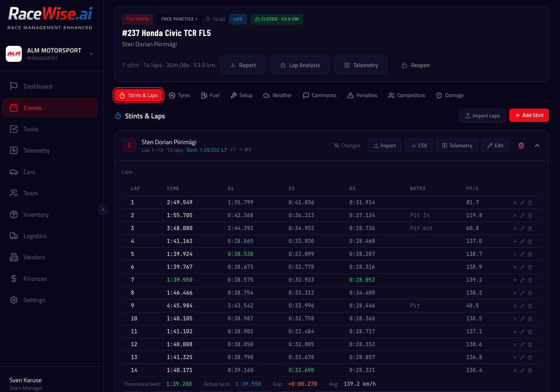The image size is (560, 392).
Task: Reopen the closed session
Action: 415,65
